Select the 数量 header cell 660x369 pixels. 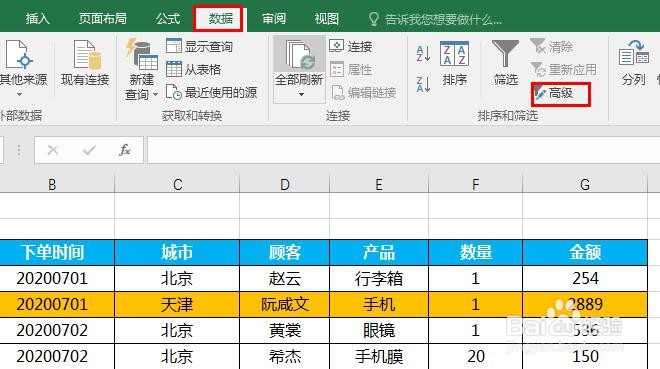pos(475,252)
